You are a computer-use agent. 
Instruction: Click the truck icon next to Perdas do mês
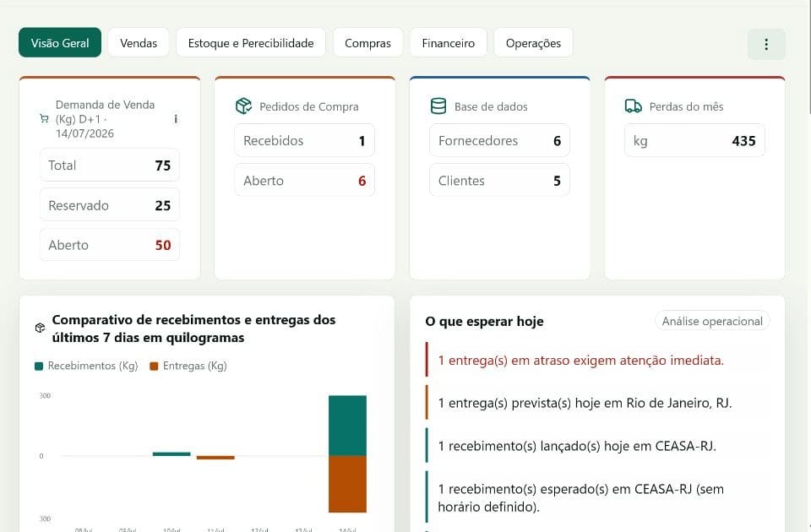click(x=633, y=106)
